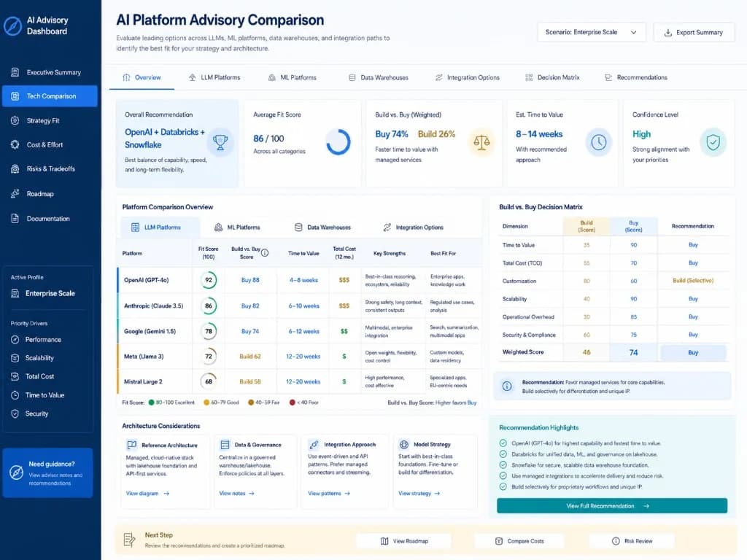Click the green 80-100 Excellent legend dot
This screenshot has height=560, width=747.
[x=152, y=402]
